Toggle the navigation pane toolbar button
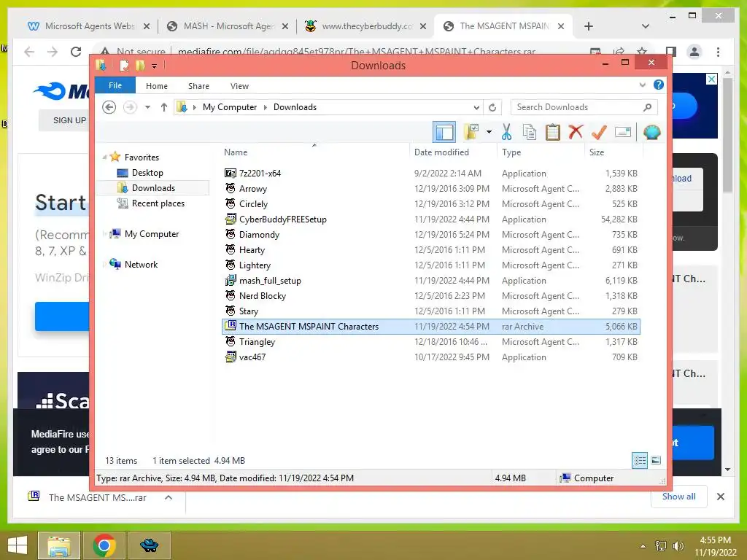Screen dimensions: 747x560 coord(444,132)
